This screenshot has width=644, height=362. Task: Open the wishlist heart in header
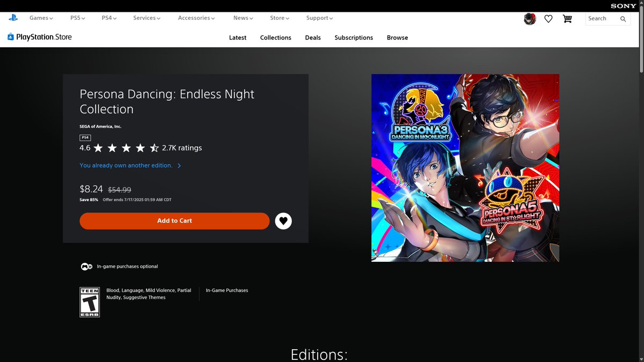pos(548,19)
